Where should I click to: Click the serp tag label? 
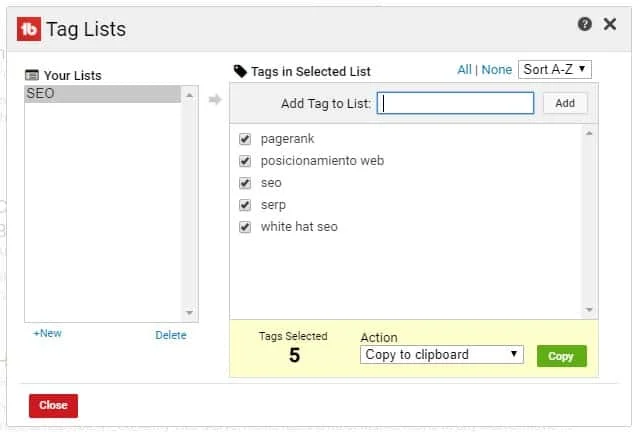point(273,205)
